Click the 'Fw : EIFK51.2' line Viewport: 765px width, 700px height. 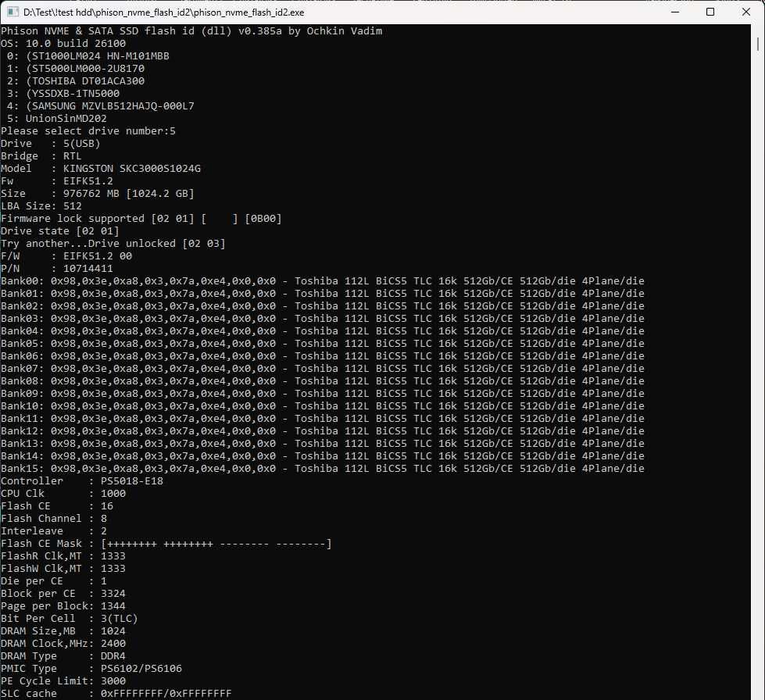pyautogui.click(x=57, y=181)
